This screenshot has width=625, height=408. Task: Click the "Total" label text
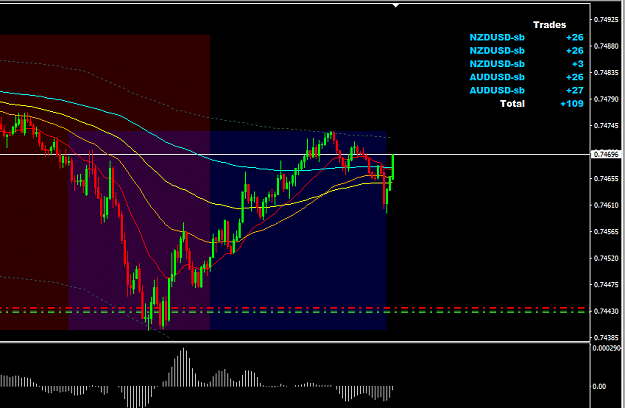point(512,104)
